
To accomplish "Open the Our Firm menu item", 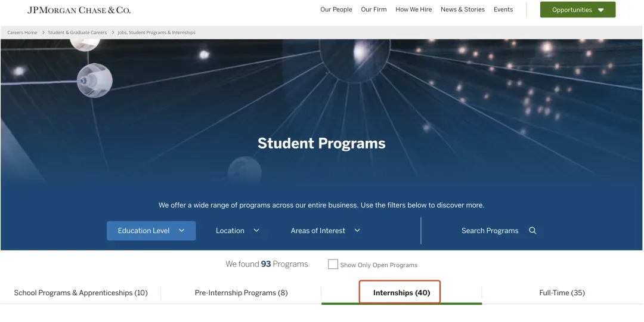I will point(374,10).
